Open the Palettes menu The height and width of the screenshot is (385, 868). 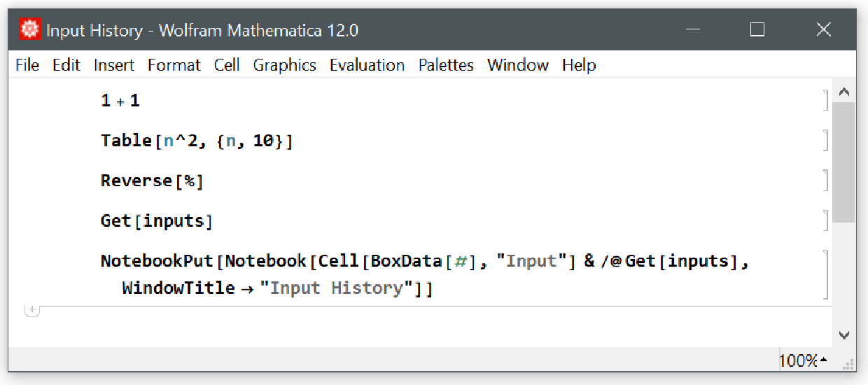click(x=446, y=65)
